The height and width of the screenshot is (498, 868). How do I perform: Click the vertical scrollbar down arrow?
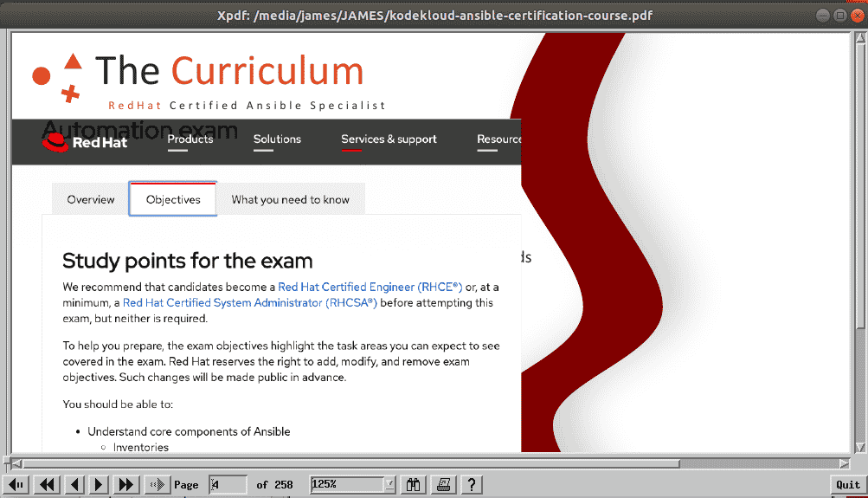coord(860,447)
